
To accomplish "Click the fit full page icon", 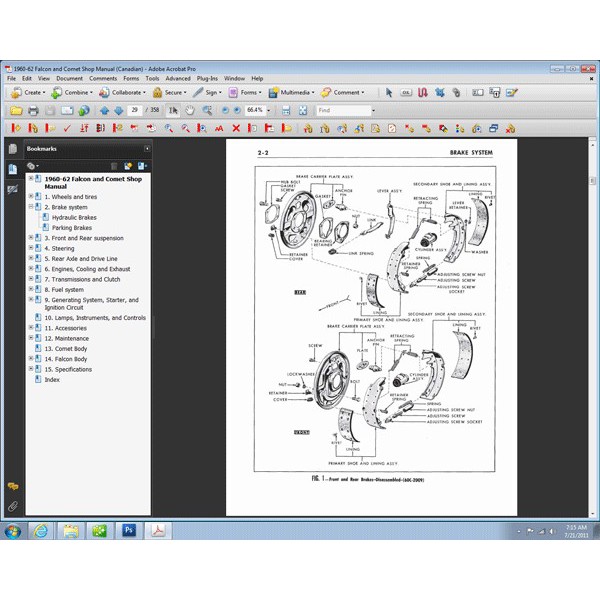I will coord(303,111).
